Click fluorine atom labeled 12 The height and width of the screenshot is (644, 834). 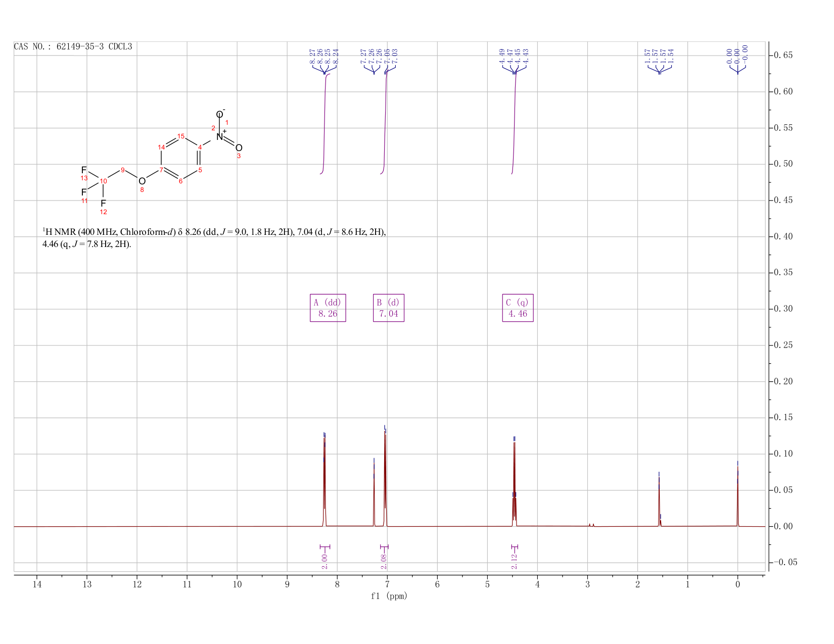click(104, 203)
